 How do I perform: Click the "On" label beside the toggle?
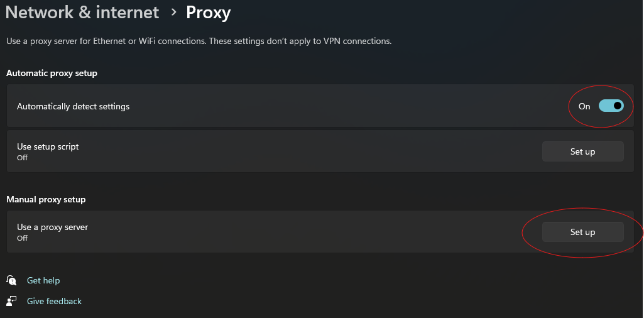[x=584, y=106]
